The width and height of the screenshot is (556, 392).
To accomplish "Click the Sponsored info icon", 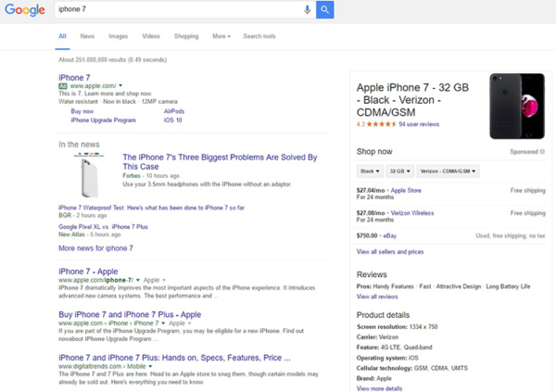I will (x=542, y=152).
